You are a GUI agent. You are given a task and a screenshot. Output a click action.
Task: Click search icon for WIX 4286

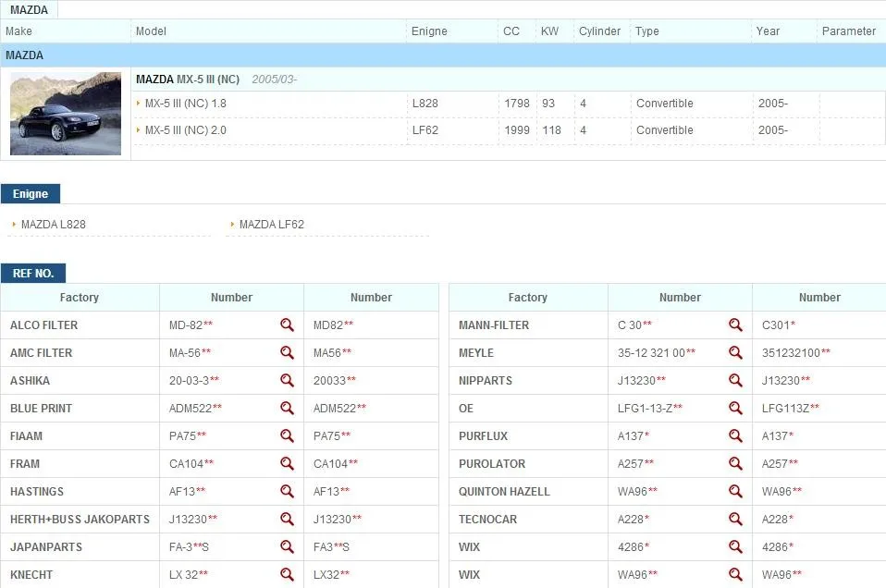(735, 546)
